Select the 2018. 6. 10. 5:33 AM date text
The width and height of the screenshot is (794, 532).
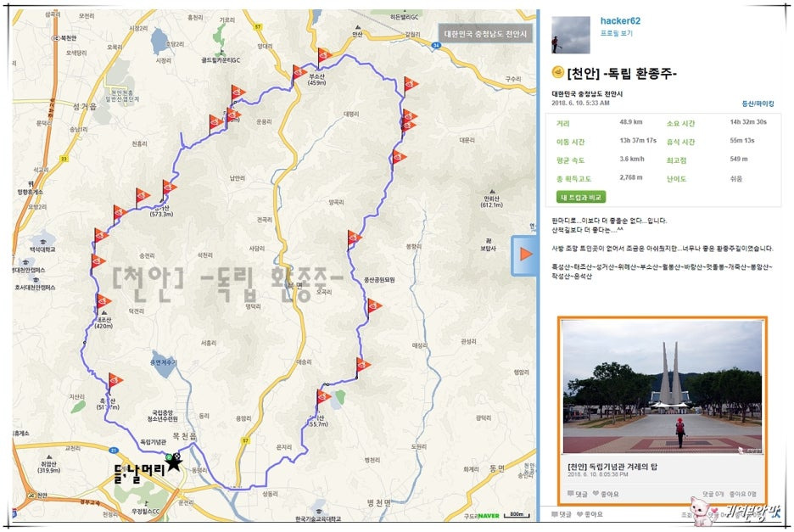580,103
